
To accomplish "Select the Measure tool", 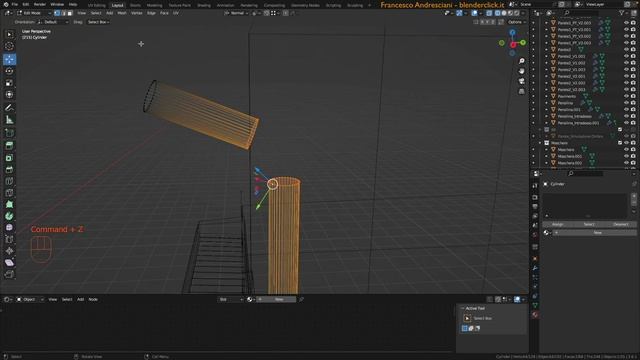I will pos(9,120).
